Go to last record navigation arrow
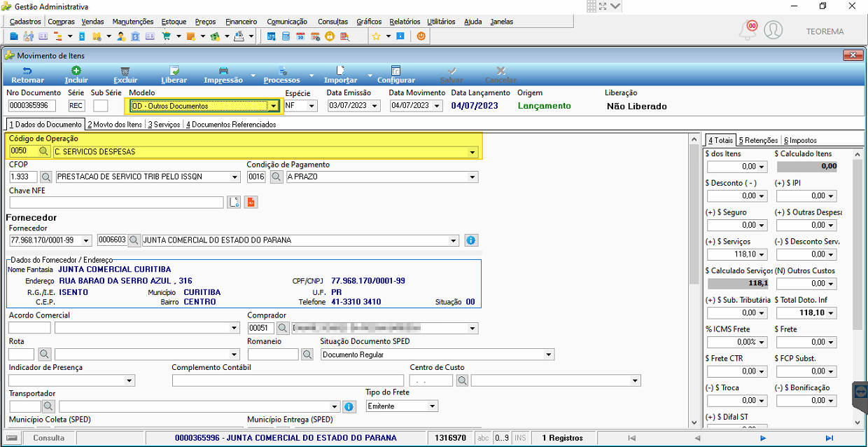The image size is (868, 447). coord(829,438)
